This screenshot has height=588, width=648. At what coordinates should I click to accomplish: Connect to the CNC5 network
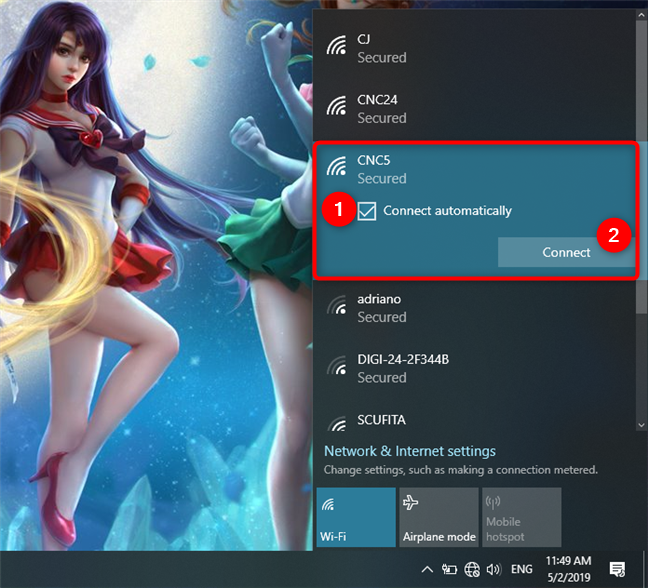(566, 252)
